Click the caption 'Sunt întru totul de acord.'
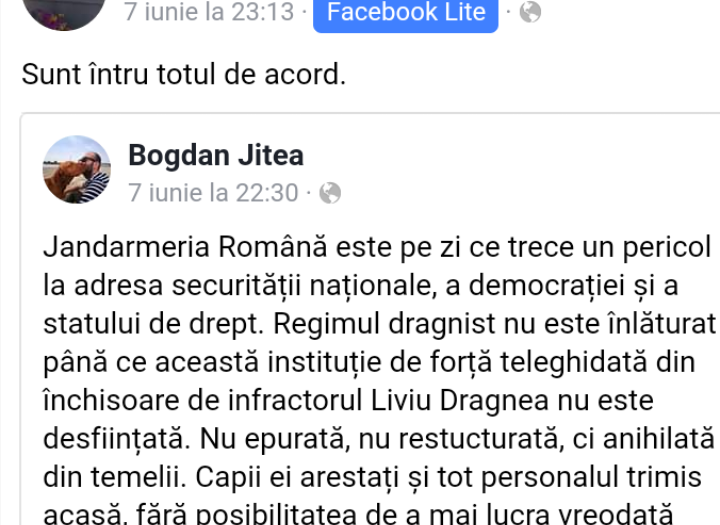This screenshot has width=720, height=525. (184, 74)
